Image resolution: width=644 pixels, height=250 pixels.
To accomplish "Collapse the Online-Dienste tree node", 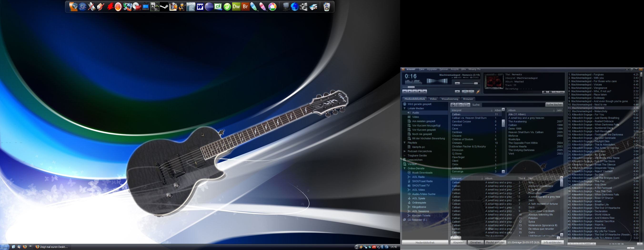I will 404,169.
